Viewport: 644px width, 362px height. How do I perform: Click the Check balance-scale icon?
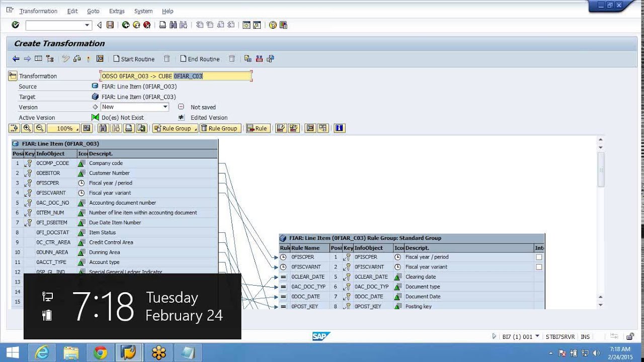(x=77, y=59)
